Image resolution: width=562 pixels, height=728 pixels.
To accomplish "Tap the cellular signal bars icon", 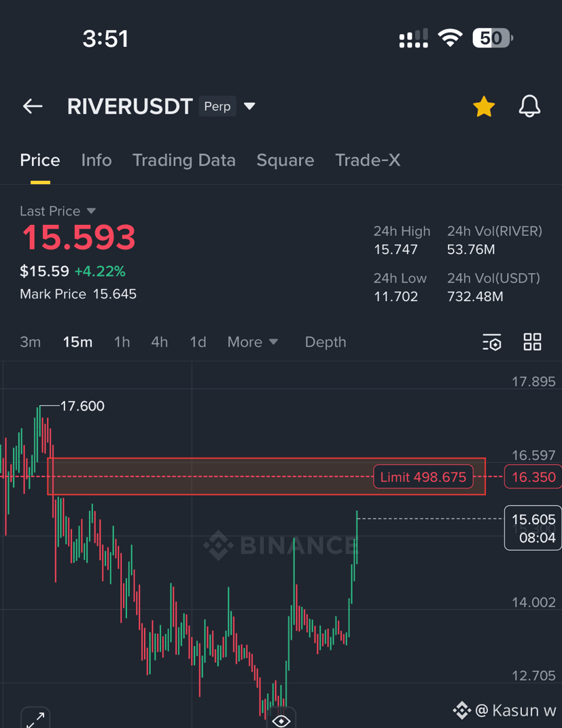I will point(413,38).
